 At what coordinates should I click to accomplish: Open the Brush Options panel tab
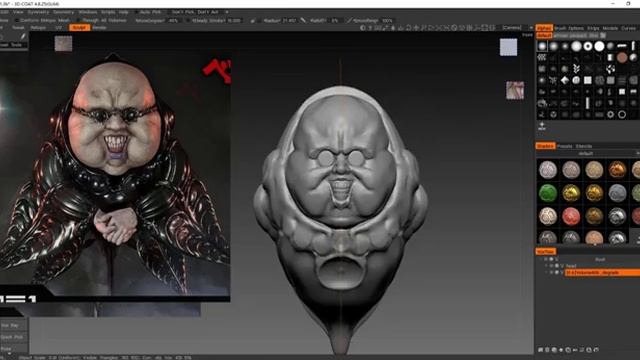(570, 28)
